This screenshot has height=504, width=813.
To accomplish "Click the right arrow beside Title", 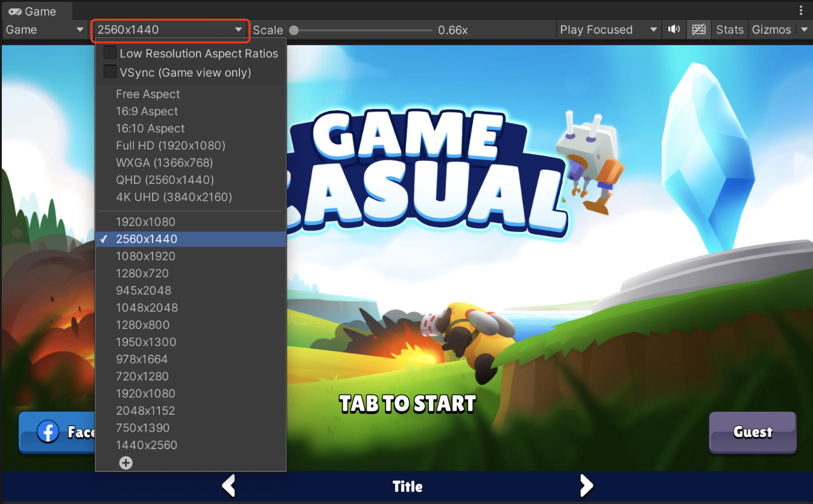I will 586,486.
